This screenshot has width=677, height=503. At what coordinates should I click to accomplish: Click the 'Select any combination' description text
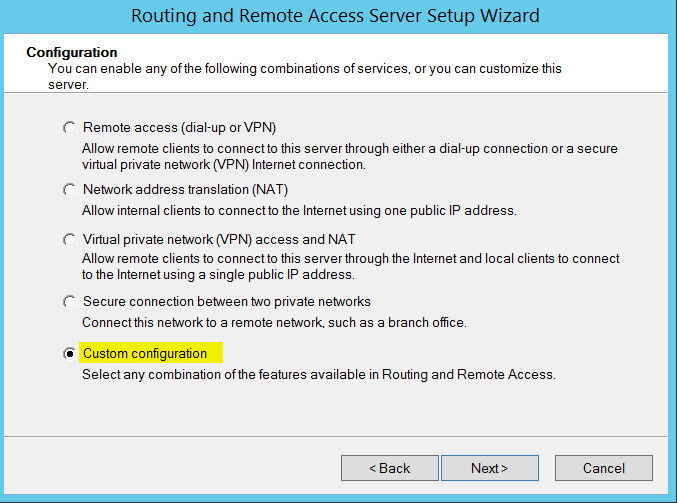(318, 375)
